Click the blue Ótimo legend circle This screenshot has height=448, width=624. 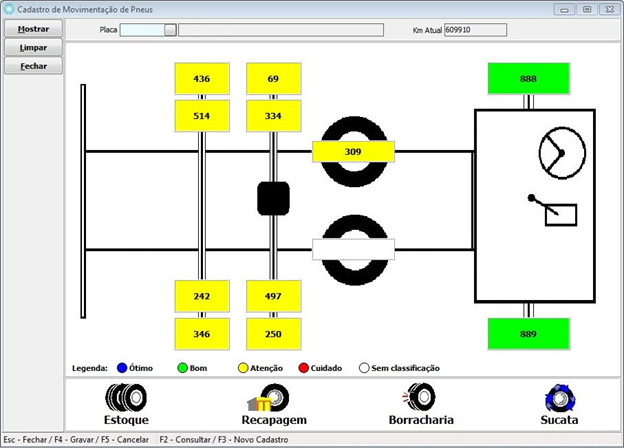(x=121, y=368)
